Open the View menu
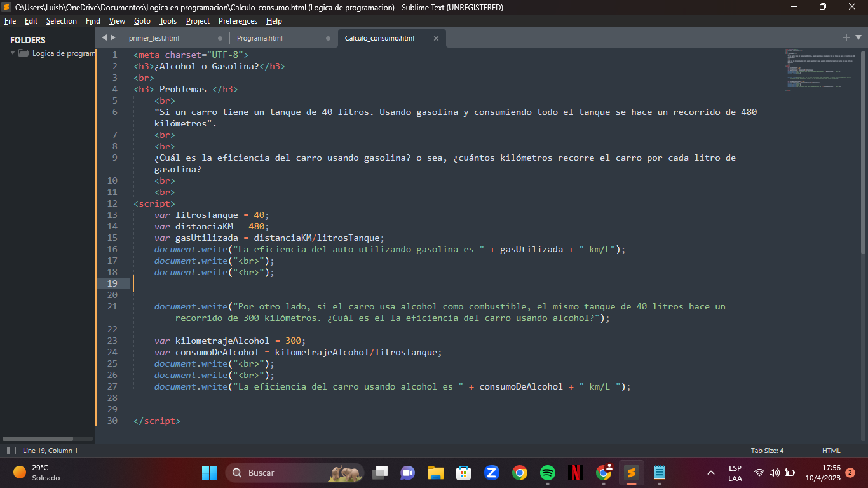Screen dimensions: 868x488 (x=117, y=21)
